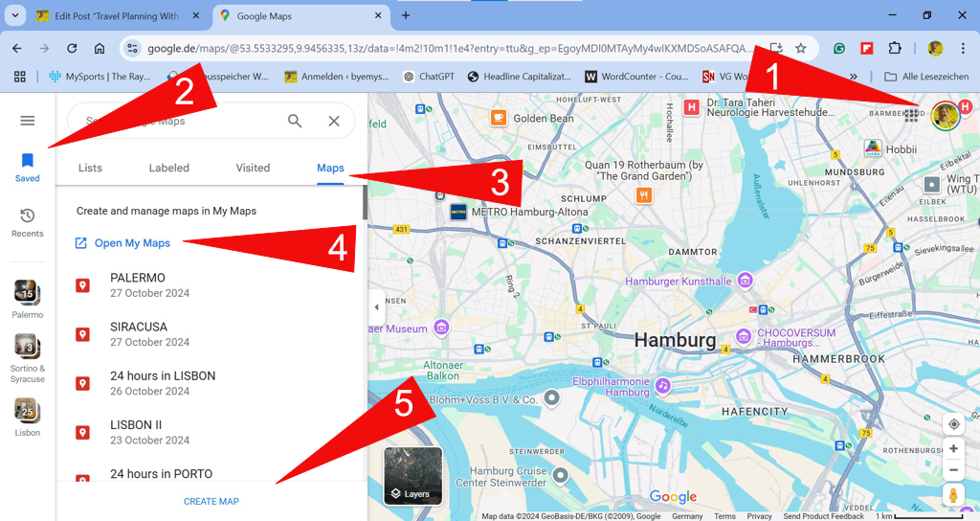Screen dimensions: 980x521
Task: Open the ChatGPT bookmark
Action: point(429,77)
